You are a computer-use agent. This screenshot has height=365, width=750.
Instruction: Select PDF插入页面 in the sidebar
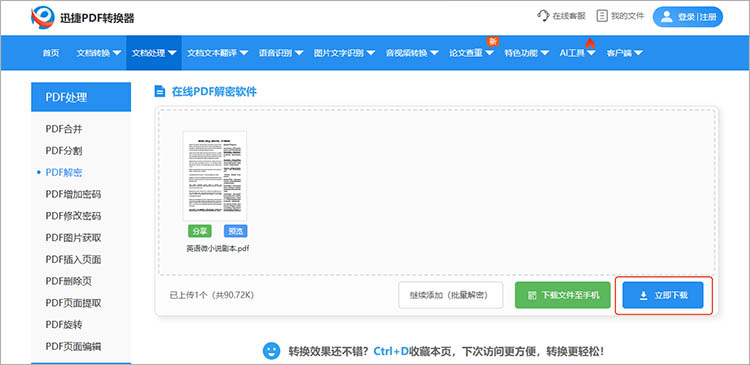click(73, 259)
